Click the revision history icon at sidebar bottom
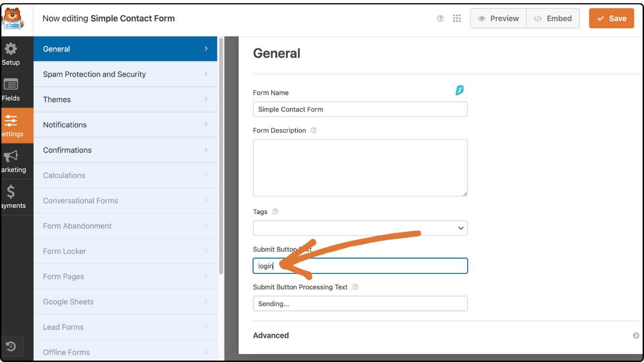Image resolution: width=644 pixels, height=362 pixels. pyautogui.click(x=12, y=346)
